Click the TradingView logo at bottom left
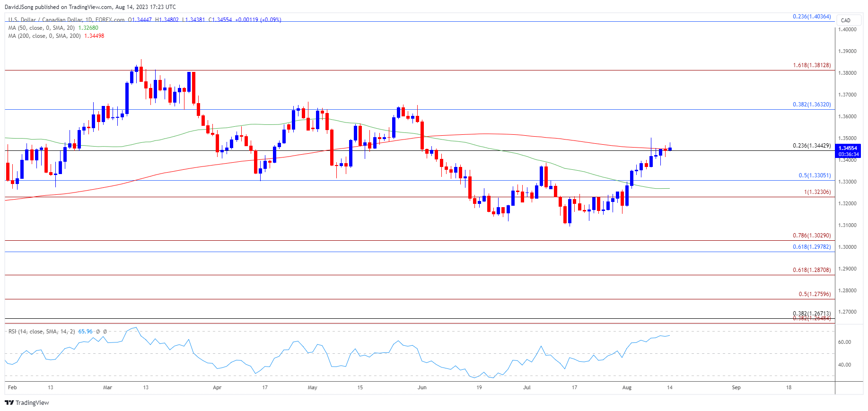 (x=27, y=402)
